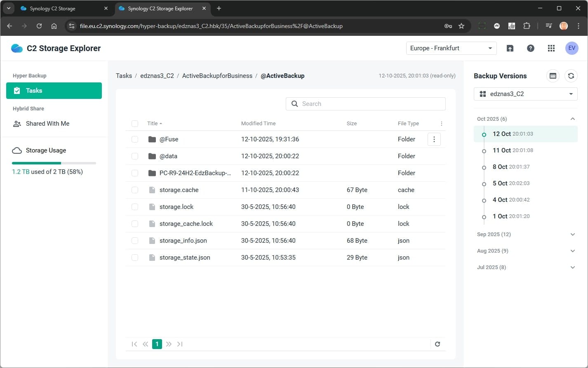Open the help icon
588x368 pixels.
(530, 48)
